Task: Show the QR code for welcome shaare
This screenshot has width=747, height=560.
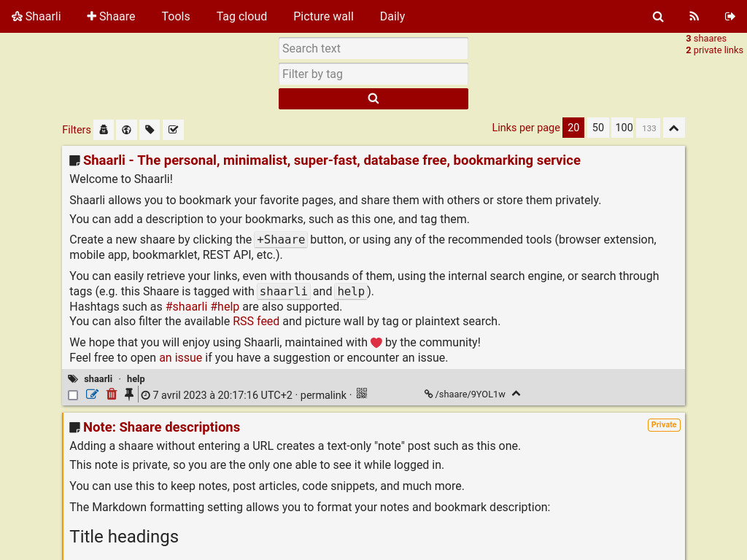Action: tap(362, 393)
